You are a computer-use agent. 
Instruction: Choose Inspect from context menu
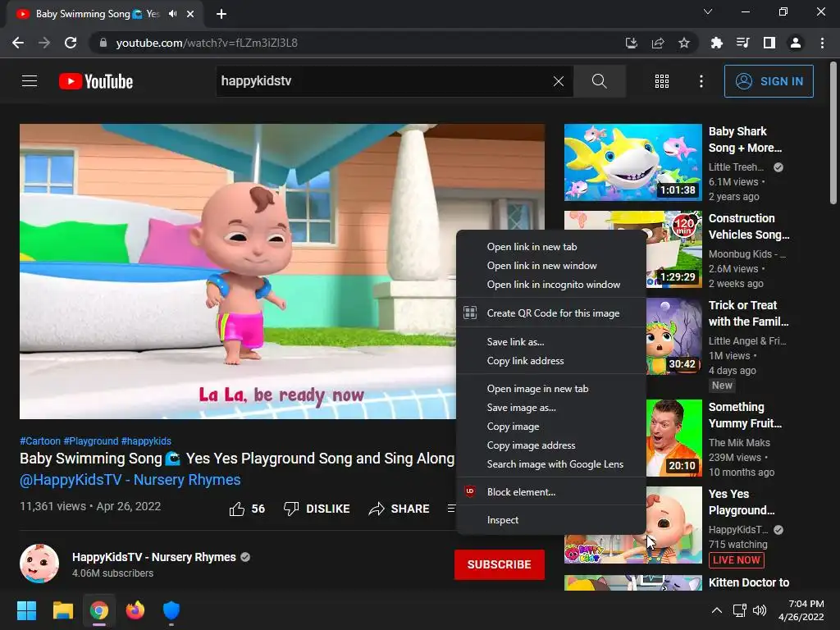tap(551, 519)
